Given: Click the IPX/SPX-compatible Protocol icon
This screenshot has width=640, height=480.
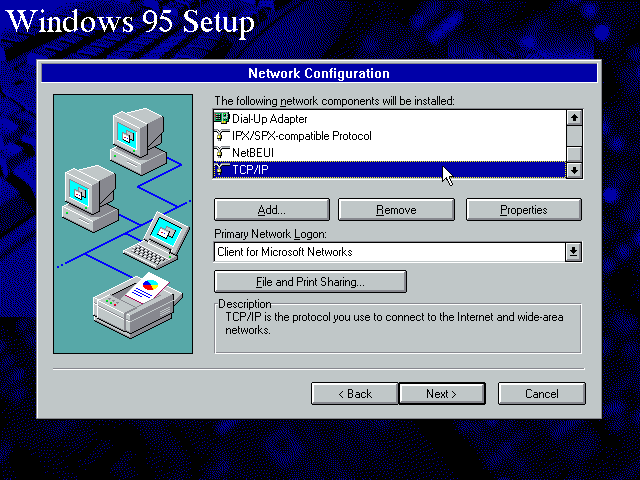Looking at the screenshot, I should tap(222, 136).
